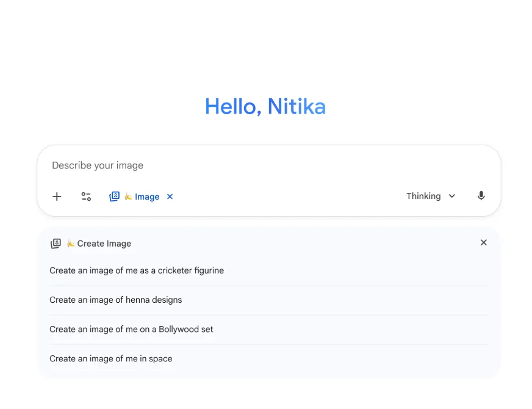Viewport: 532px width, 409px height.
Task: Activate voice input with the microphone
Action: click(481, 196)
